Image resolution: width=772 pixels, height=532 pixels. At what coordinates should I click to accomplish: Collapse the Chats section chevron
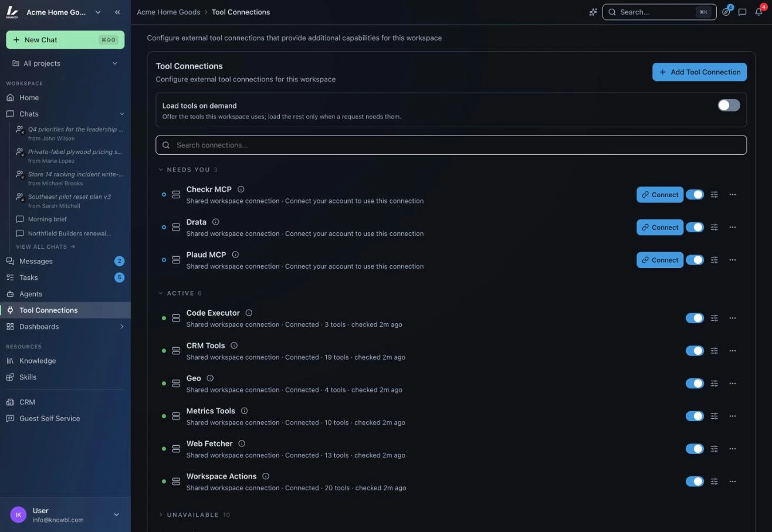point(122,114)
